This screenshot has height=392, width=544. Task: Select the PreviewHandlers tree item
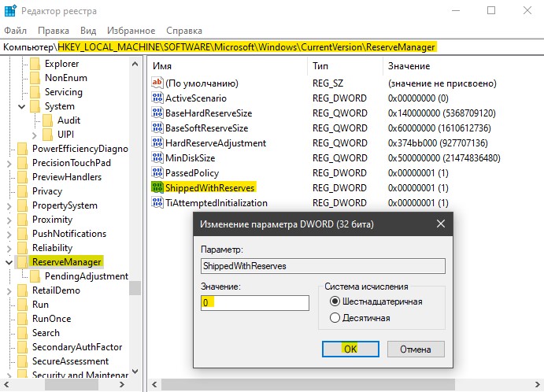click(67, 177)
